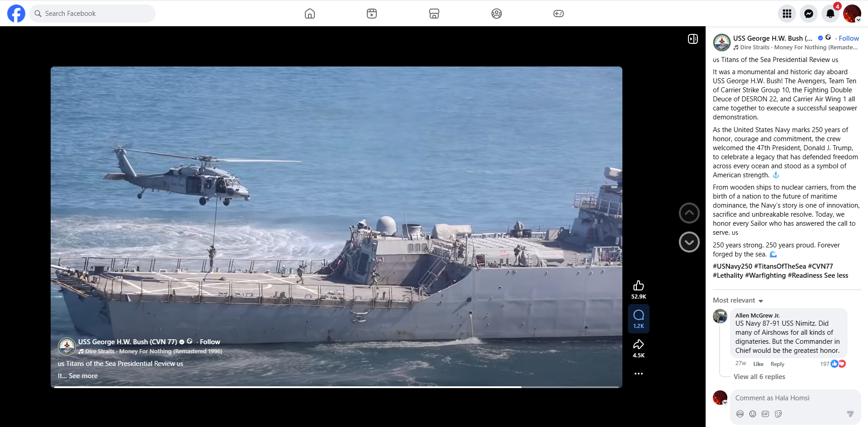Screen dimensions: 868x427
Task: Follow USS George H.W. Bush page
Action: point(848,38)
